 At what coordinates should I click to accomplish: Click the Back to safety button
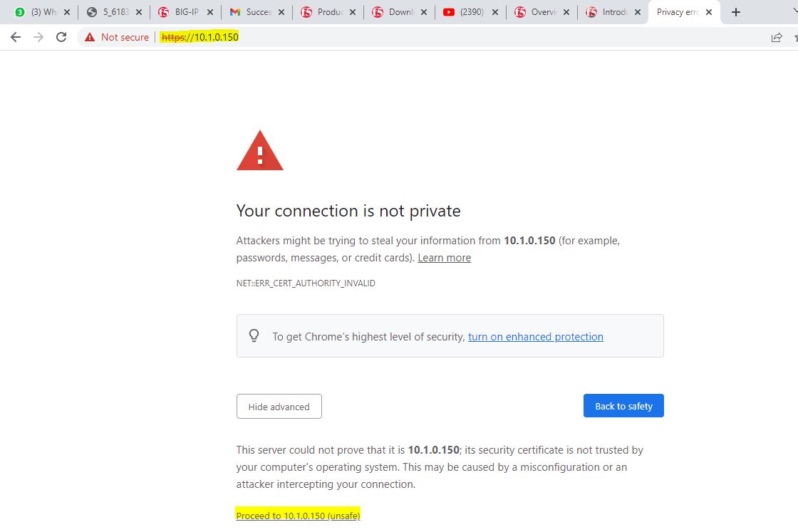coord(623,406)
